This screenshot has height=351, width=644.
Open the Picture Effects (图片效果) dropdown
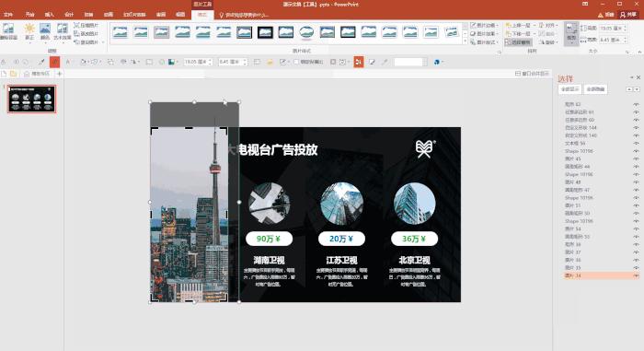point(484,34)
